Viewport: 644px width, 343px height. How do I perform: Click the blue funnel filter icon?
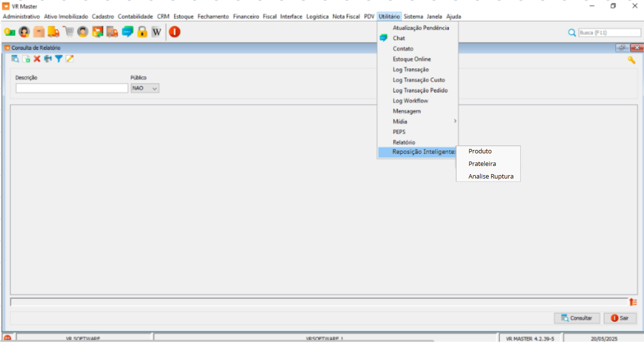[59, 59]
